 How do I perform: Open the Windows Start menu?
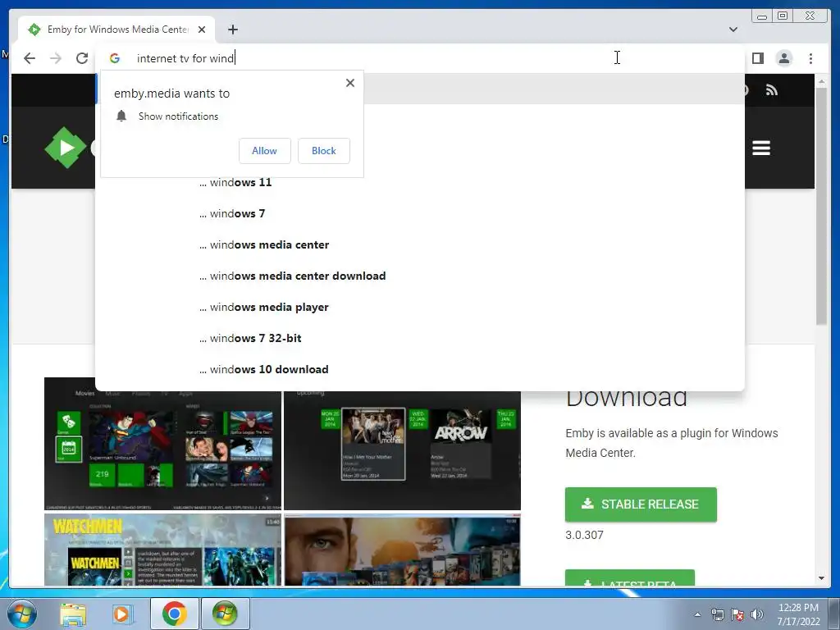point(22,614)
